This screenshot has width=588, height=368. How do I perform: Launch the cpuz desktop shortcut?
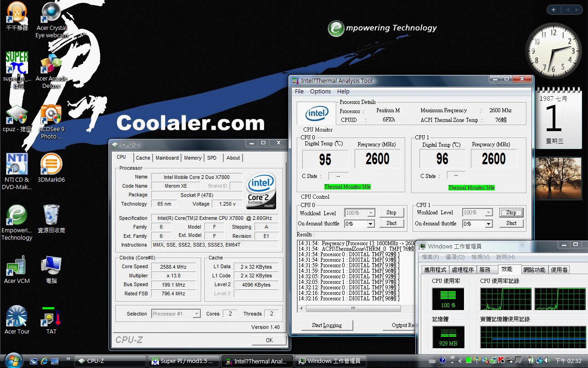point(17,119)
